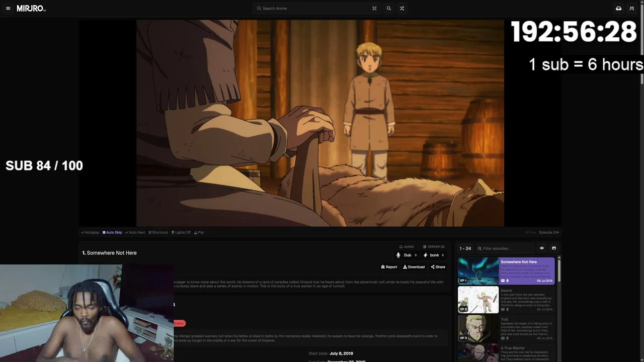
Task: Click the Drama genre tag
Action: [x=179, y=323]
